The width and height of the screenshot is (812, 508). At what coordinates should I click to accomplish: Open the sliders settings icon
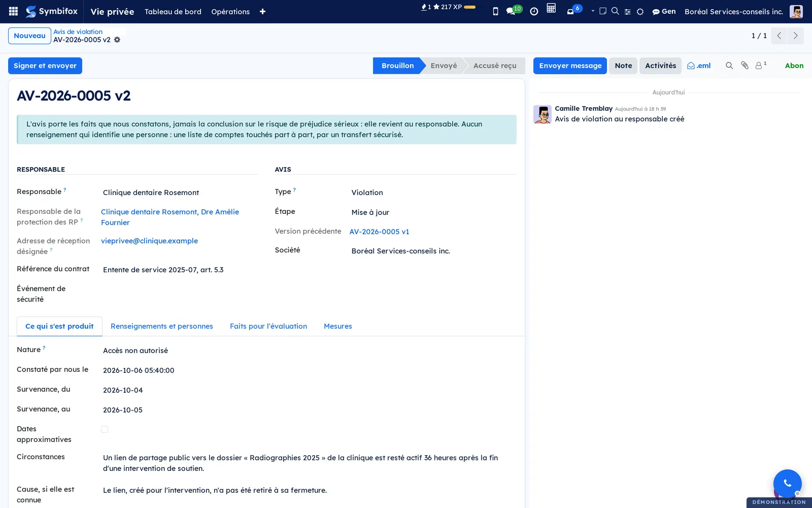pyautogui.click(x=628, y=11)
